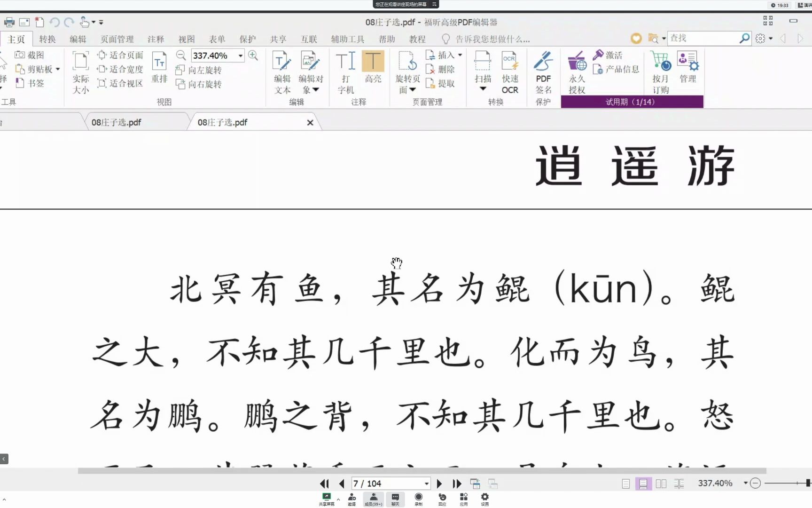This screenshot has height=508, width=812.
Task: Expand Rotate Pages (旋转页面) dropdown
Action: point(413,89)
